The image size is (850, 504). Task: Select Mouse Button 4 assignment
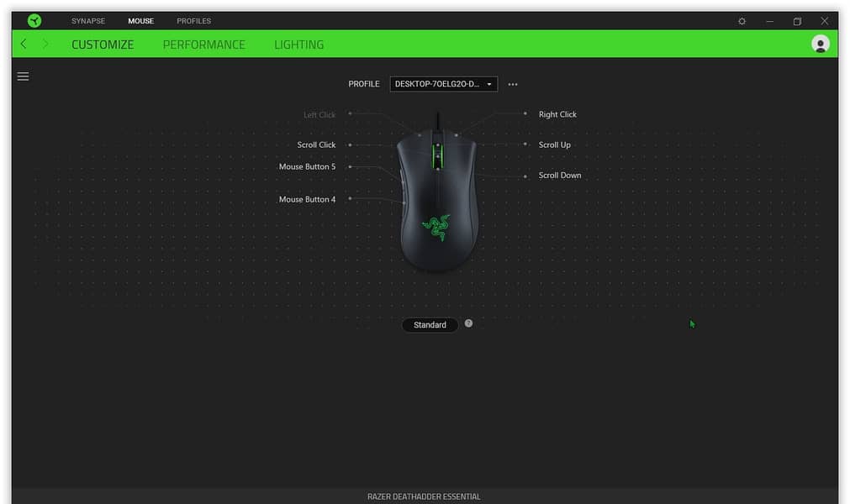click(307, 199)
